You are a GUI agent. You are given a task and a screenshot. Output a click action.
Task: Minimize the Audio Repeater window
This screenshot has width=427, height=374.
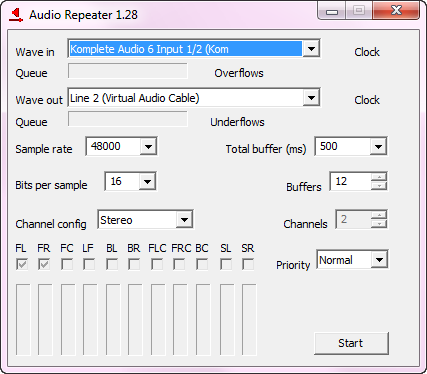tap(332, 11)
